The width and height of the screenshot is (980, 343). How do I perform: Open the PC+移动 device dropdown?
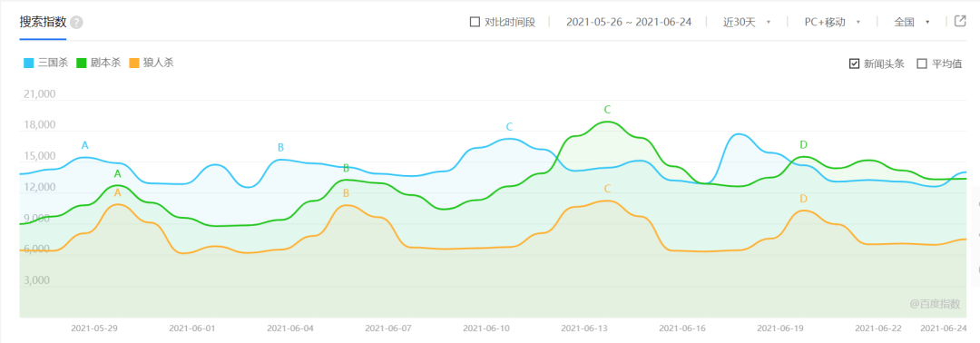(832, 22)
